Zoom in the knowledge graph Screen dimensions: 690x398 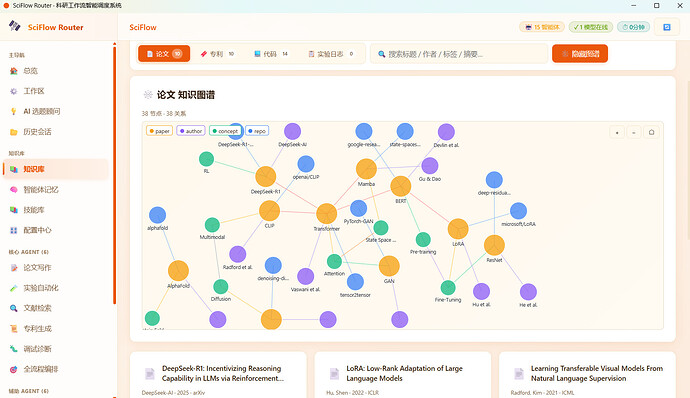(x=617, y=132)
